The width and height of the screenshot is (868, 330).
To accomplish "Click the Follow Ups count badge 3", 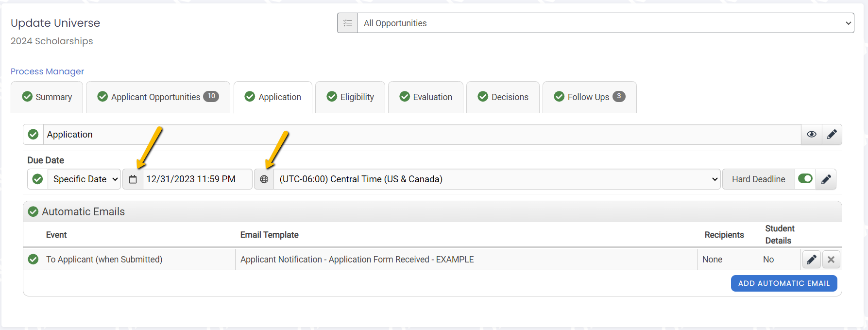I will (x=619, y=96).
